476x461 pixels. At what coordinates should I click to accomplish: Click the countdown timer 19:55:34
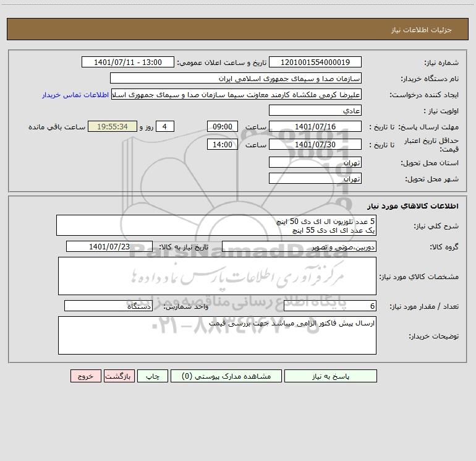pos(113,127)
